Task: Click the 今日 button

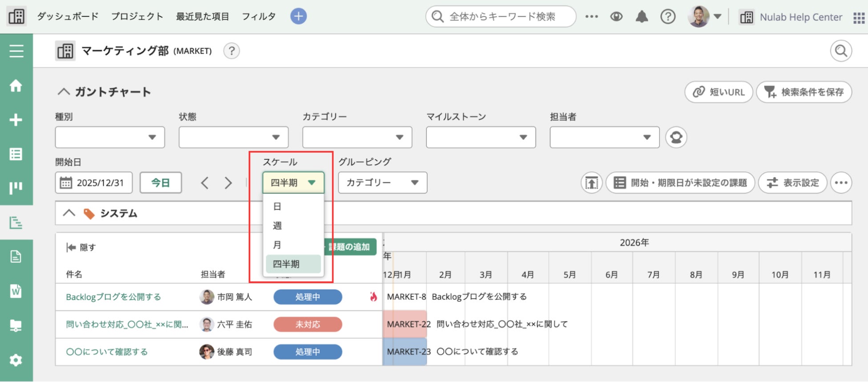Action: tap(160, 183)
